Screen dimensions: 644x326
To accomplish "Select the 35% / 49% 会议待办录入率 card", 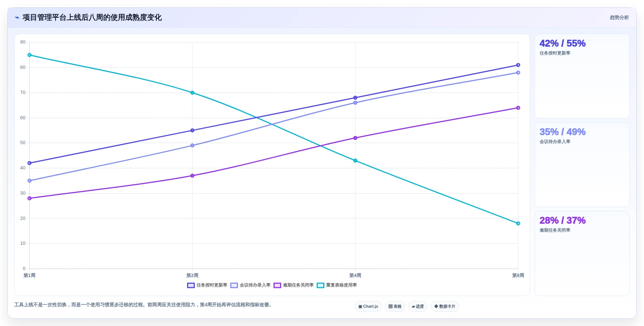I will click(x=582, y=165).
